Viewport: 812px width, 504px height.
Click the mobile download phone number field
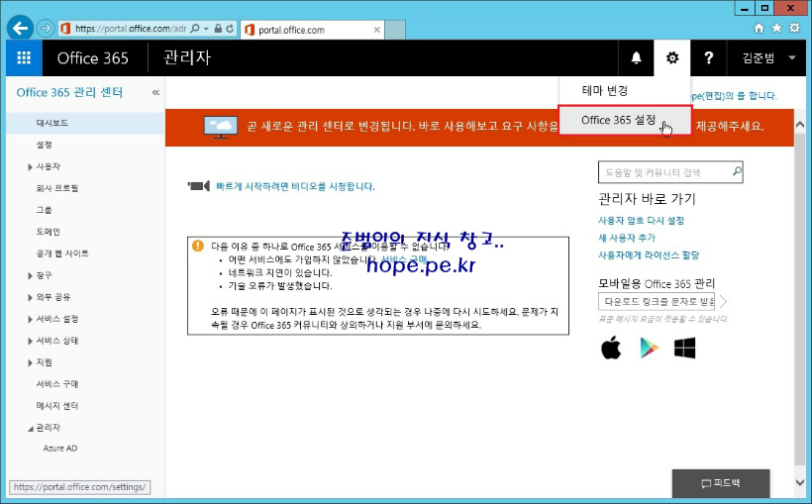[657, 301]
